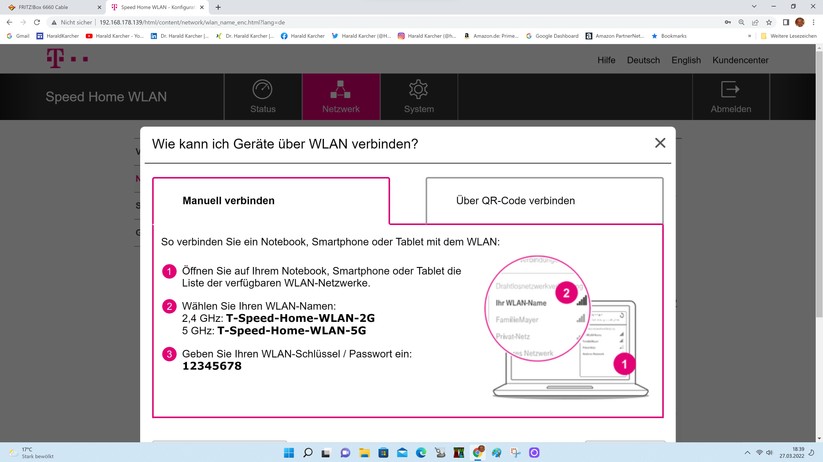Go back in browser history
Screen dimensions: 823x462
tap(9, 22)
